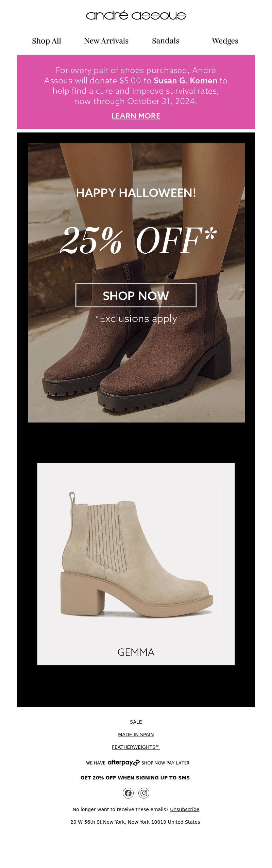Click the Susan G. Komen text
This screenshot has width=272, height=868.
185,81
